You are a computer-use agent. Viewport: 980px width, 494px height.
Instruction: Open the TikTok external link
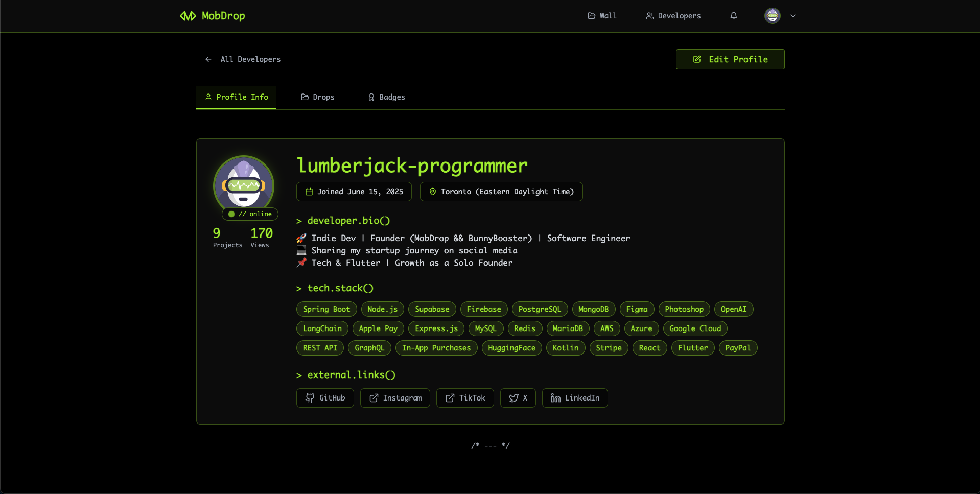[x=465, y=398]
